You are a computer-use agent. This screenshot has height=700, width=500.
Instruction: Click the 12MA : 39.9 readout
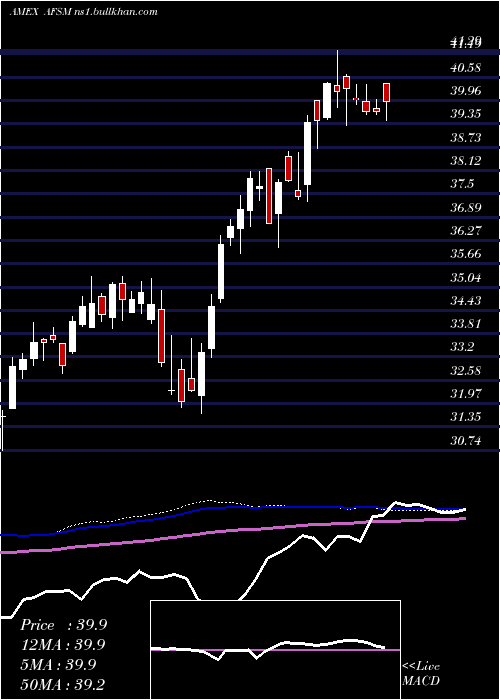(x=63, y=645)
